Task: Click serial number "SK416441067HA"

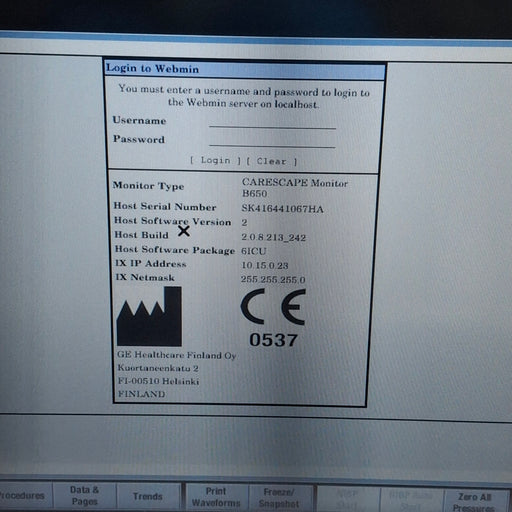Action: [x=282, y=209]
